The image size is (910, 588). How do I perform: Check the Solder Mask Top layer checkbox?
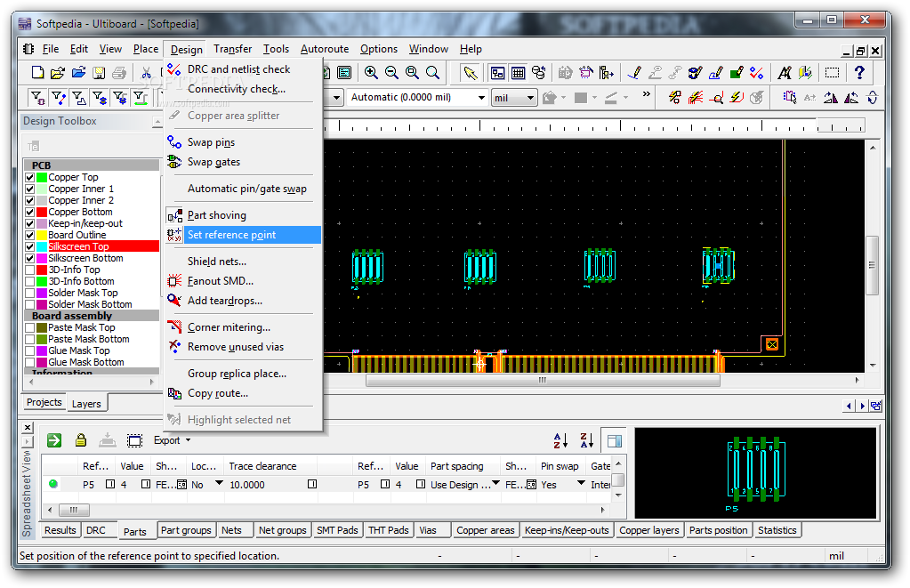click(x=30, y=294)
